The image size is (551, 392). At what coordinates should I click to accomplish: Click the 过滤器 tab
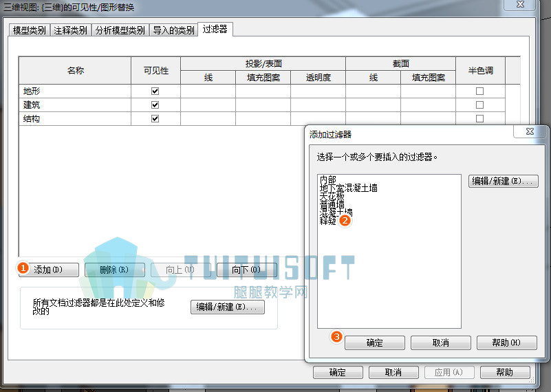pos(215,29)
